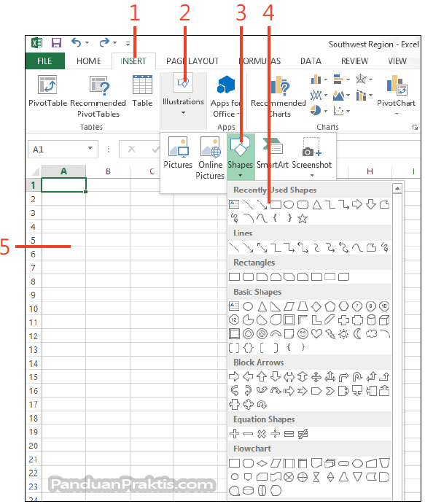Open the Charts dialog launcher
Image resolution: width=425 pixels, height=504 pixels.
[x=415, y=128]
